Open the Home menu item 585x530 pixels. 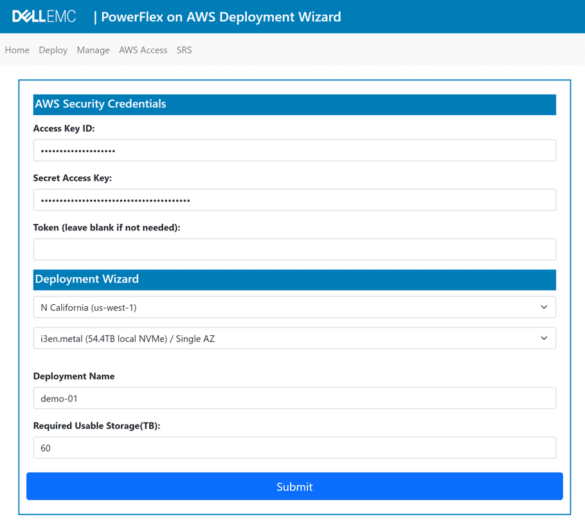click(x=17, y=50)
